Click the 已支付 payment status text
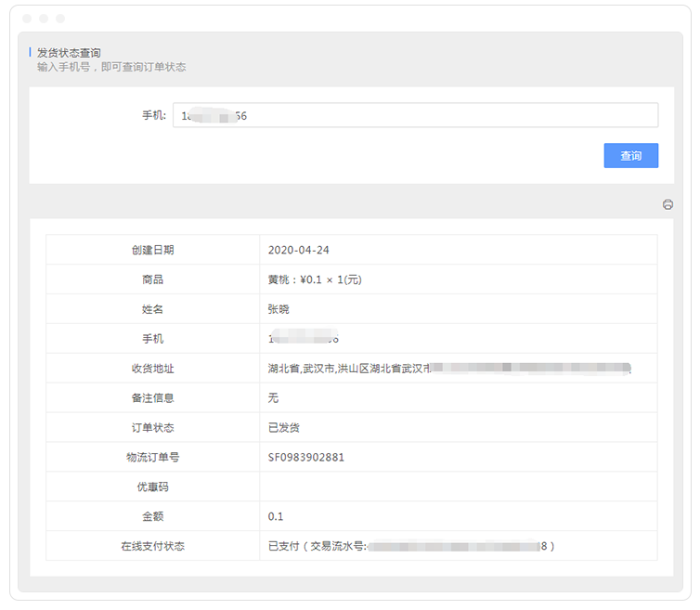Image resolution: width=700 pixels, height=610 pixels. pos(283,546)
